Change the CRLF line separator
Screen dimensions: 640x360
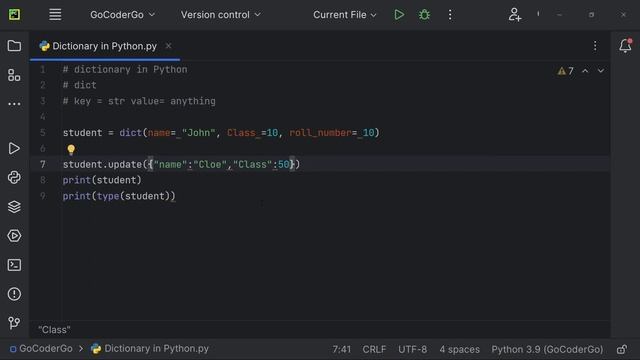tap(374, 349)
